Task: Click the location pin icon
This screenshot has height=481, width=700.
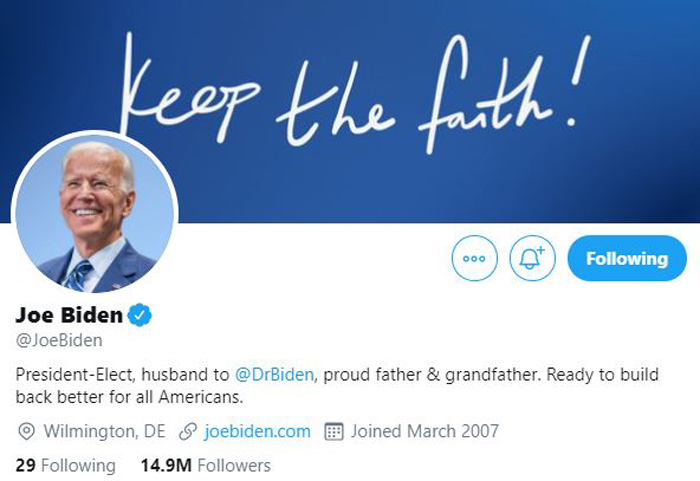Action: pos(26,432)
